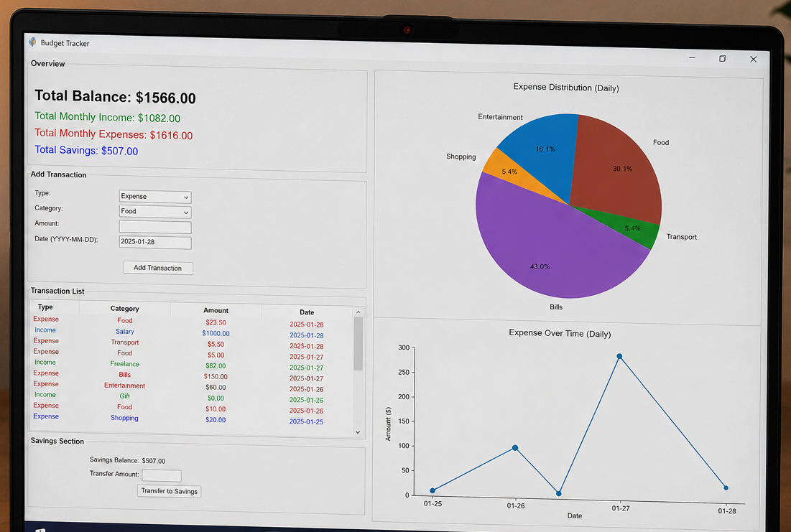Click the $1000.00 amount cell
The width and height of the screenshot is (791, 532).
coord(216,333)
